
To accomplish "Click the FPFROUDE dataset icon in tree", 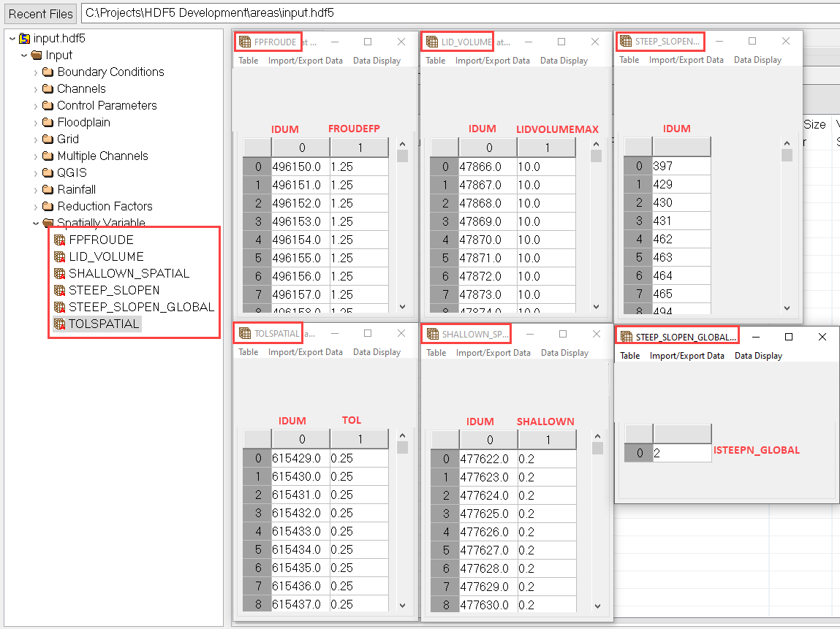I will pyautogui.click(x=60, y=240).
